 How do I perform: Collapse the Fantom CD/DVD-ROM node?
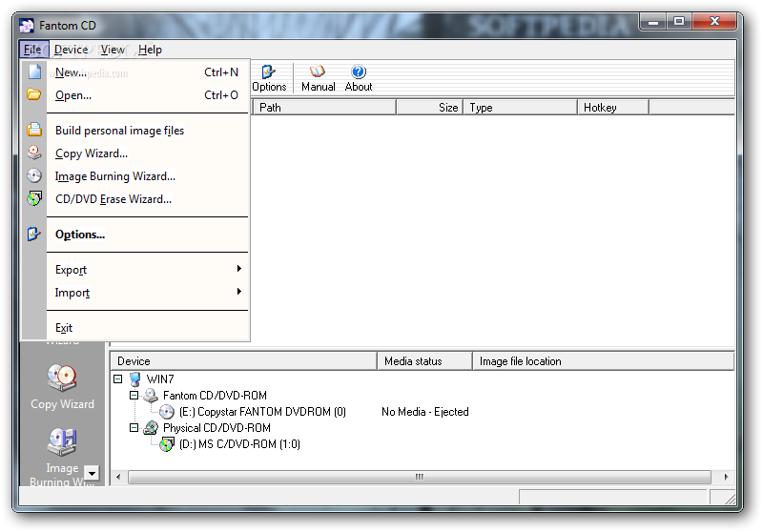click(134, 396)
